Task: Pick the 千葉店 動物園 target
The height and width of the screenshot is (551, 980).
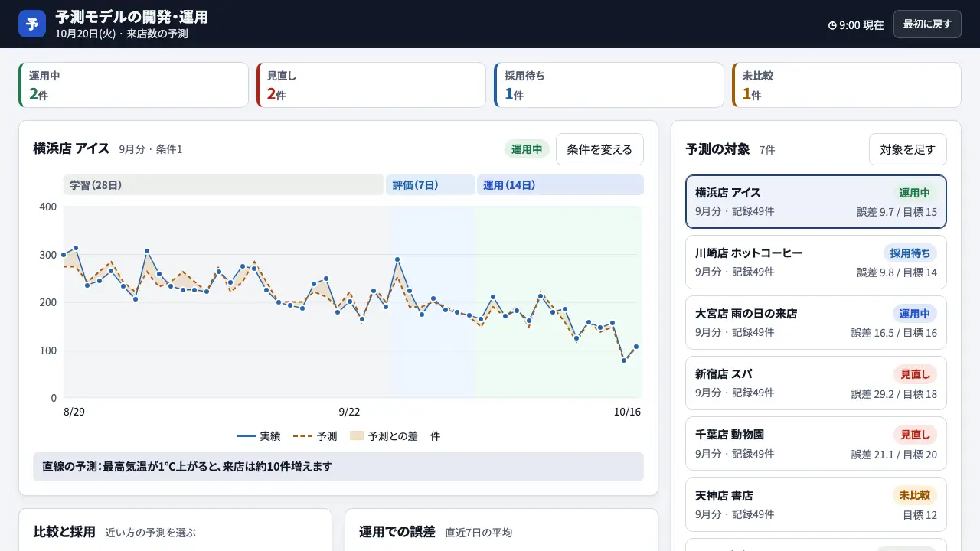Action: click(x=816, y=443)
